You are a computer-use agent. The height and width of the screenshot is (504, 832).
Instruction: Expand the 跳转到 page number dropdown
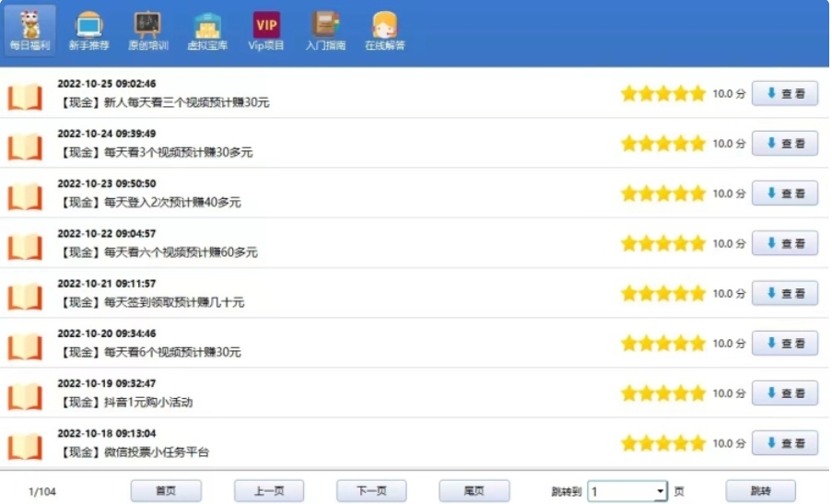pyautogui.click(x=660, y=491)
